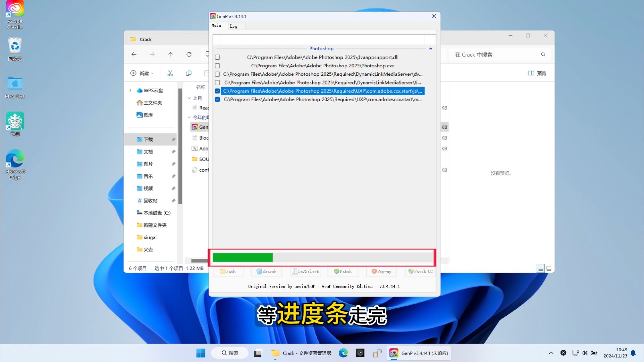Collapse the 上月 file group
644x362 pixels.
[189, 98]
